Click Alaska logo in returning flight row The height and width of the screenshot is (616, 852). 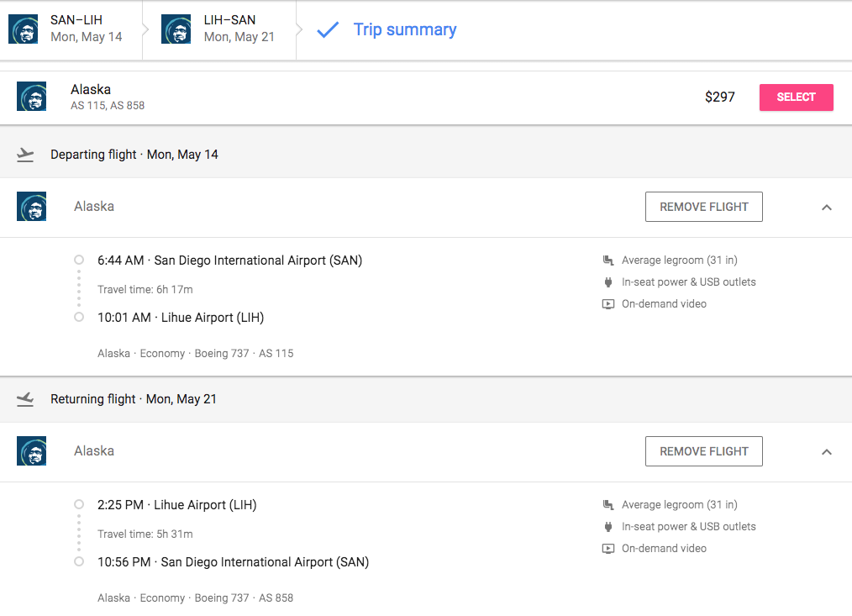tap(31, 451)
